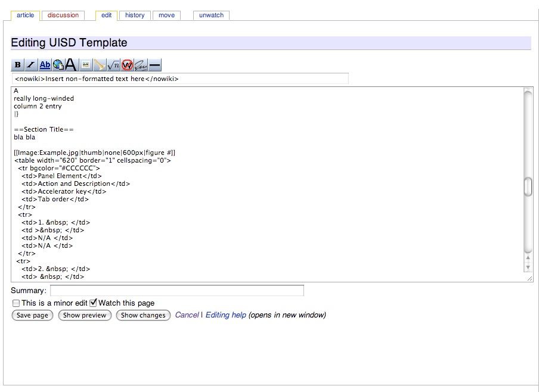Apply italic text formatting
The image size is (539, 392).
[31, 65]
